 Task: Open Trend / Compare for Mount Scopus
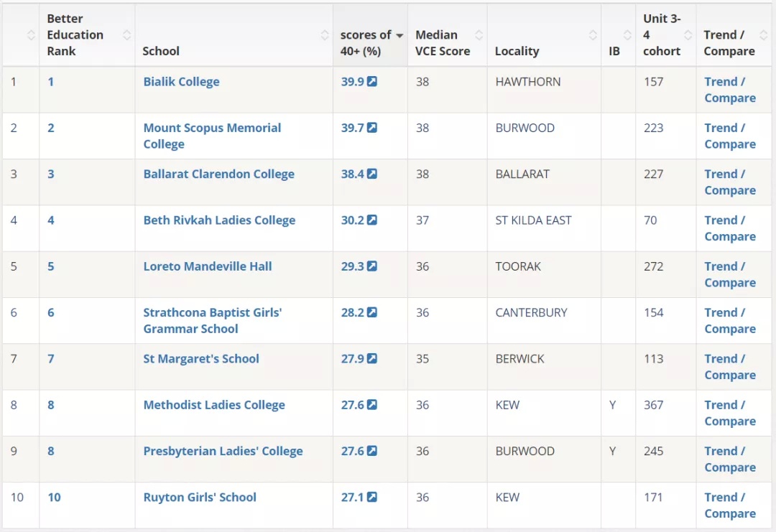pos(730,136)
